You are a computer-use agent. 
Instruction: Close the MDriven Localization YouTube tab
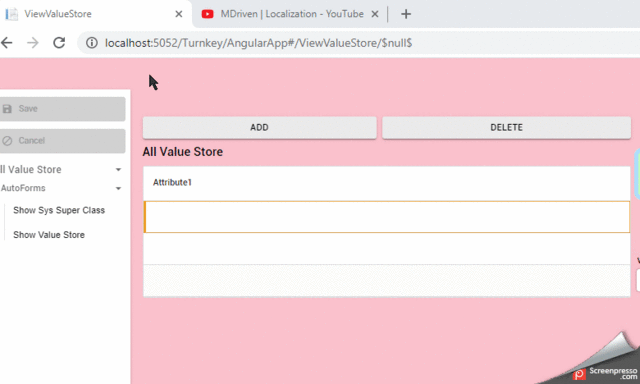click(x=375, y=14)
